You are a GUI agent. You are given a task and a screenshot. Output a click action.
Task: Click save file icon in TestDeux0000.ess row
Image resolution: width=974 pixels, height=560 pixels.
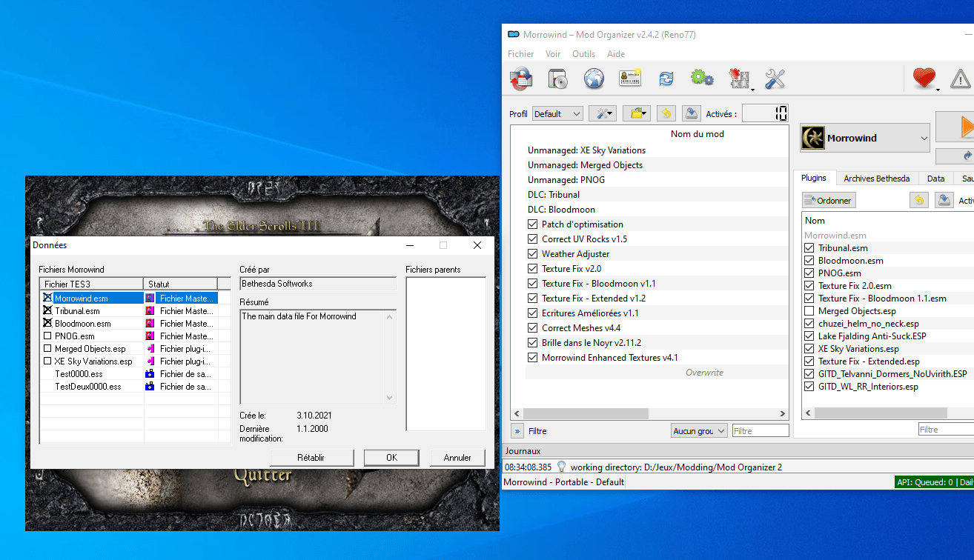[x=150, y=387]
